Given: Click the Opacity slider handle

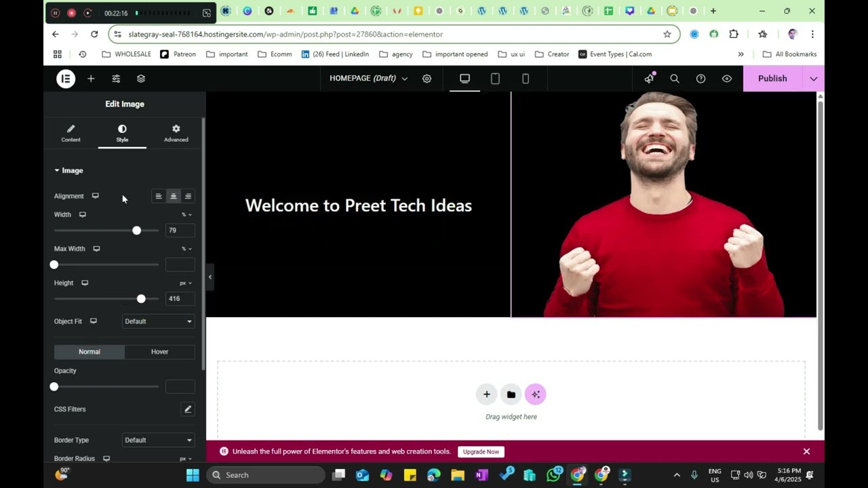Looking at the screenshot, I should pyautogui.click(x=54, y=387).
